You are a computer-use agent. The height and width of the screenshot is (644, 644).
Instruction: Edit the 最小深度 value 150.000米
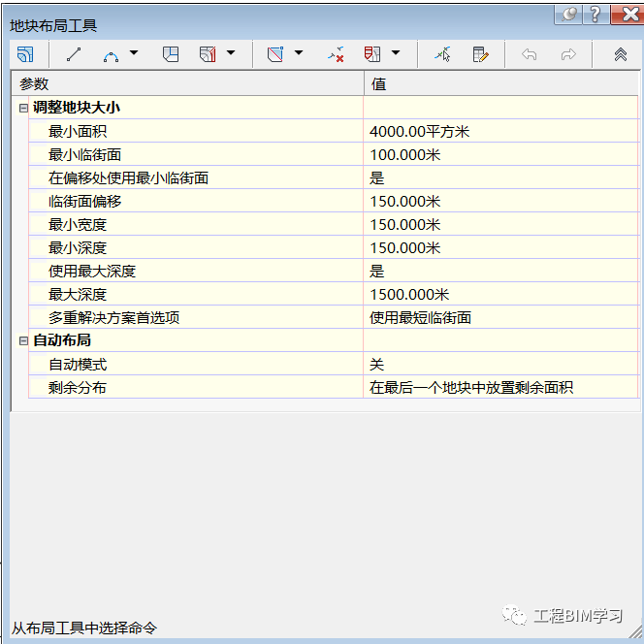[501, 247]
